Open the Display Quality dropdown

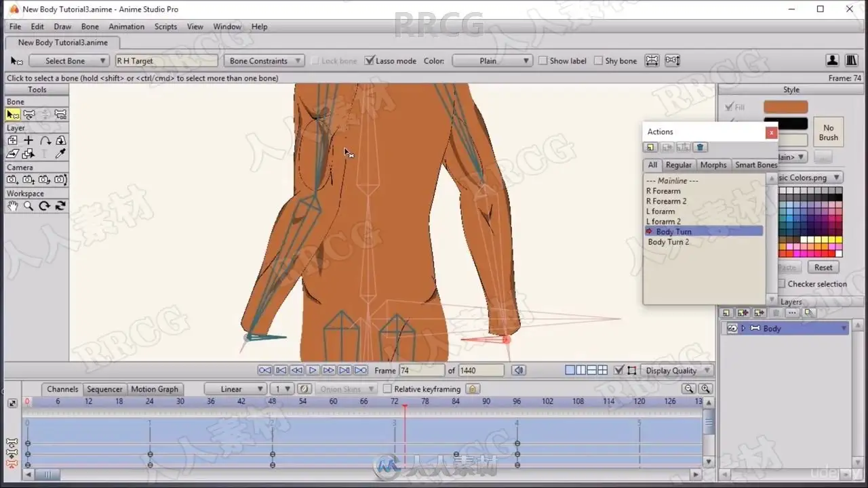676,371
